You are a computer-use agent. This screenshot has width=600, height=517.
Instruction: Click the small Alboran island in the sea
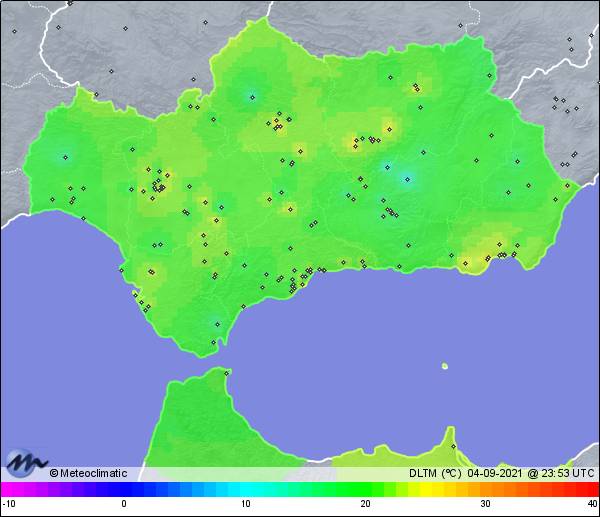point(445,366)
